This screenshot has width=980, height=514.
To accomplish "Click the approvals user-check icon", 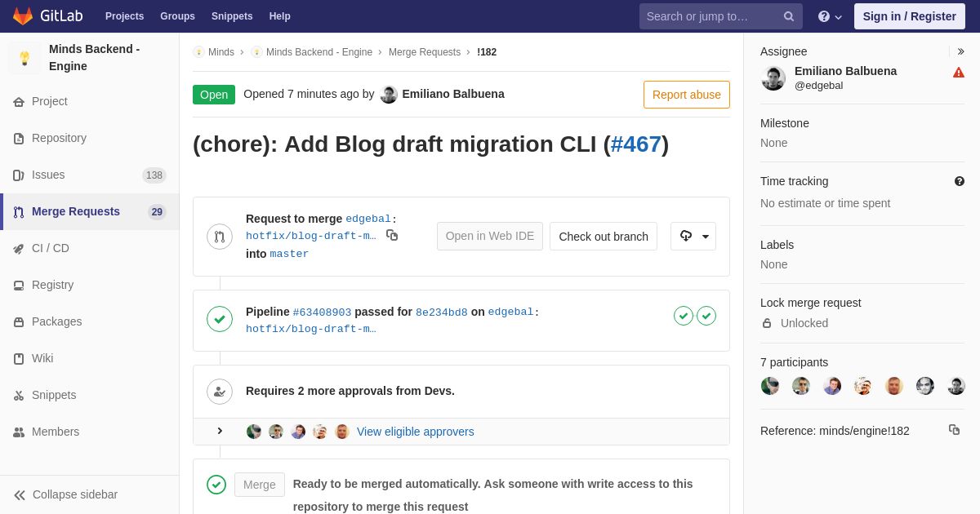I will [x=220, y=392].
